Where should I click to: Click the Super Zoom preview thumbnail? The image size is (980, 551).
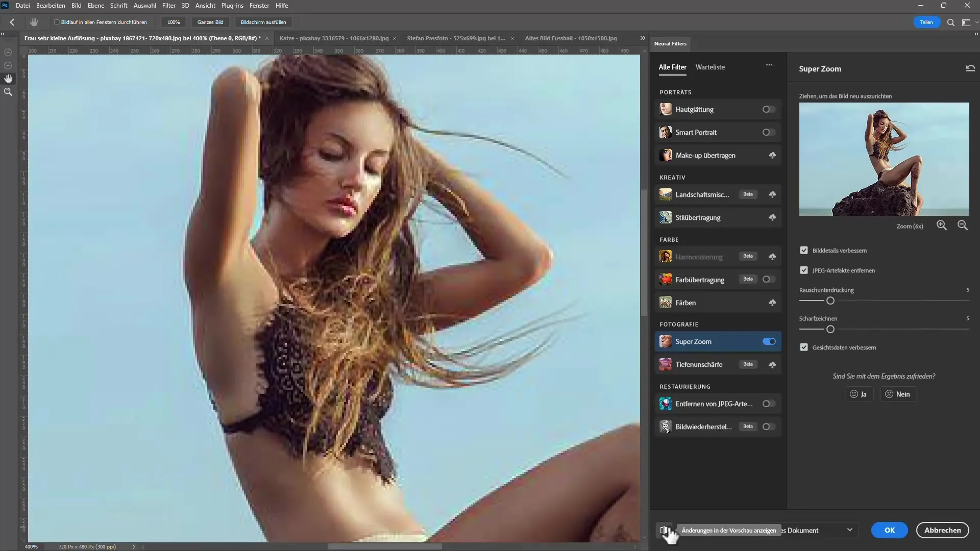[x=884, y=159]
